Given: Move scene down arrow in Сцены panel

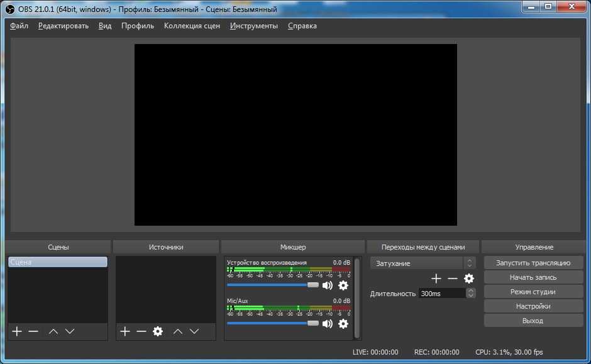Looking at the screenshot, I should [x=70, y=331].
